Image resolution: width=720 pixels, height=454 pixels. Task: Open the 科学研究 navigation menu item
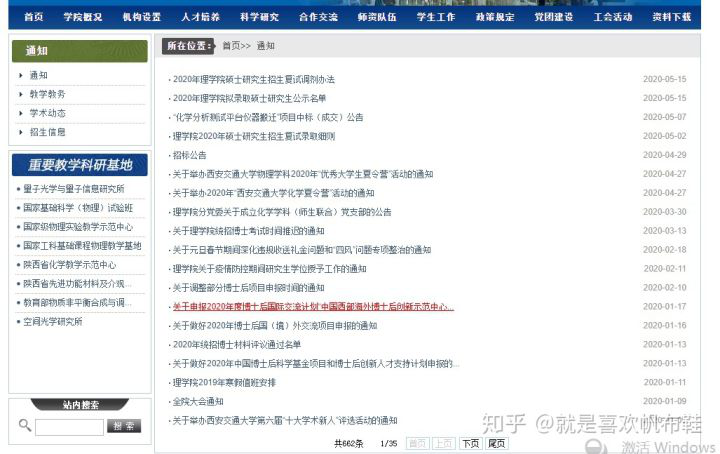259,17
